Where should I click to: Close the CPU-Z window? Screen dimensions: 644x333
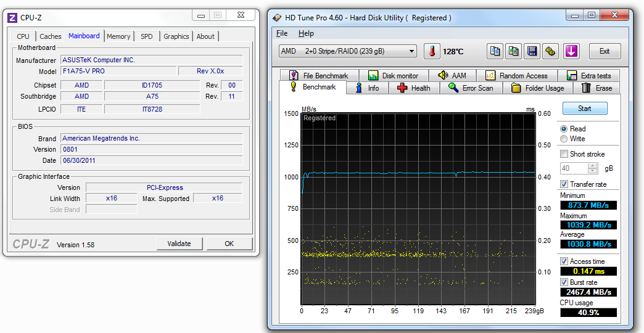(x=241, y=15)
